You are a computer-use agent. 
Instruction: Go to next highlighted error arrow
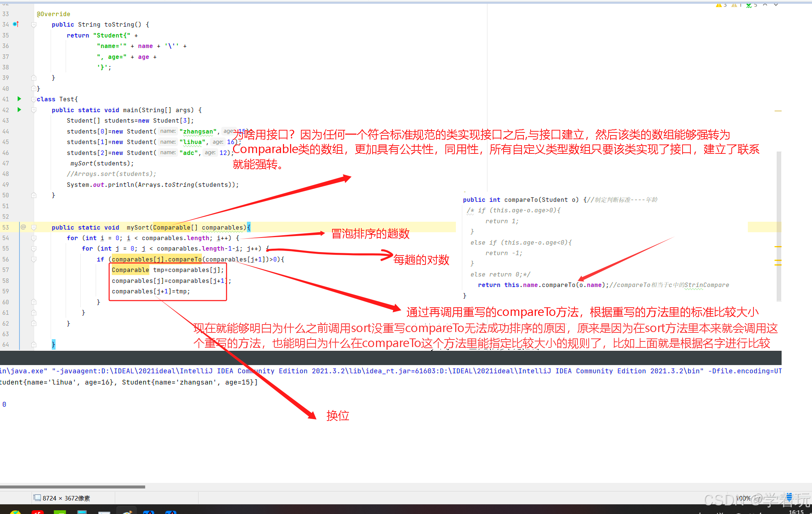click(776, 5)
